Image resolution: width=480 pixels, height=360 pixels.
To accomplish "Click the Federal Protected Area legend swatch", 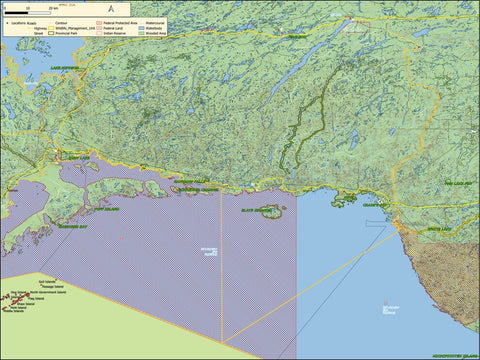I will click(x=99, y=23).
